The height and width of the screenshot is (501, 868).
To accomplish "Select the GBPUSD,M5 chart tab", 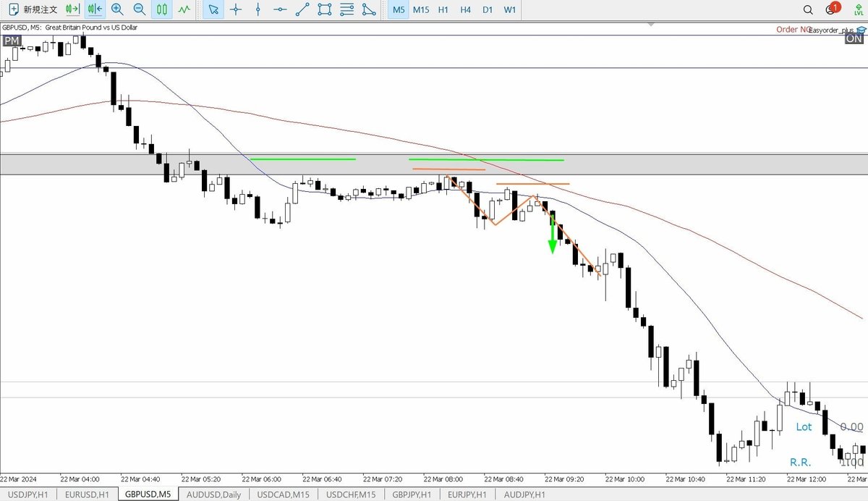I will (148, 494).
